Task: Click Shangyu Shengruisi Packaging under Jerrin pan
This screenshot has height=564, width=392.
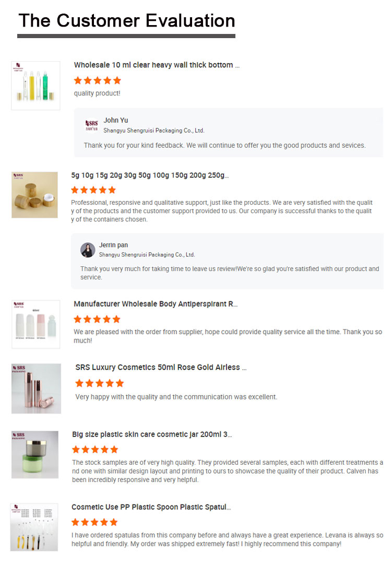Action: [147, 255]
